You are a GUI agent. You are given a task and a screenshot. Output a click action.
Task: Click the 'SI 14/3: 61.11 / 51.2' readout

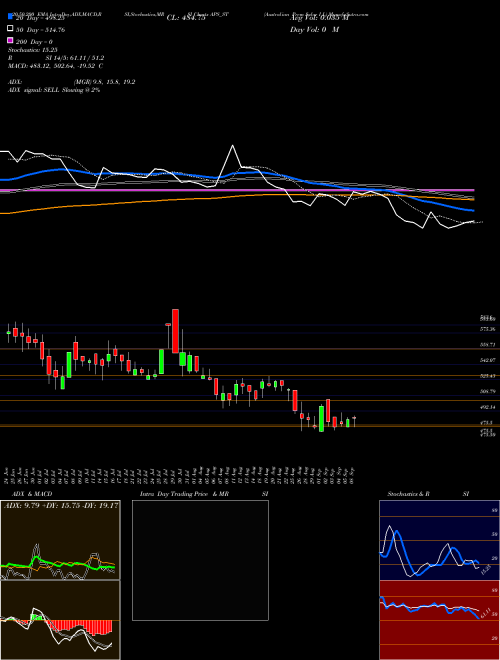pyautogui.click(x=75, y=58)
